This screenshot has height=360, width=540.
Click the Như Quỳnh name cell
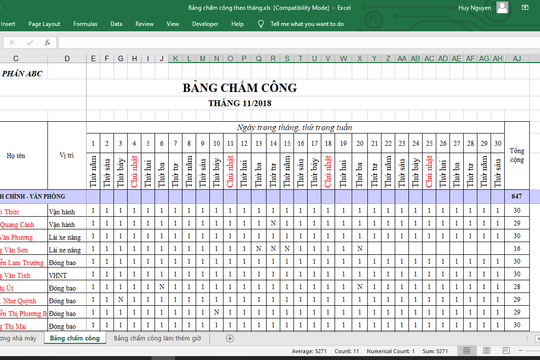[23, 300]
